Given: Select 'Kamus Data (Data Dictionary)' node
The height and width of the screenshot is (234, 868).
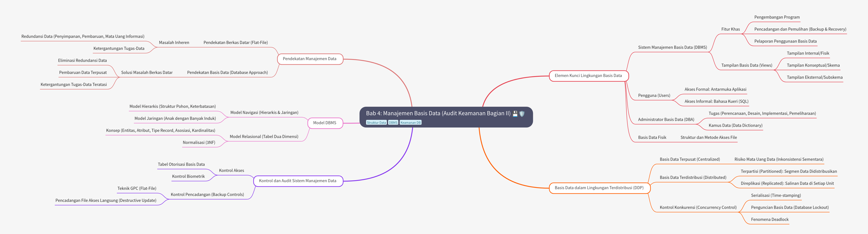Looking at the screenshot, I should coord(735,126).
